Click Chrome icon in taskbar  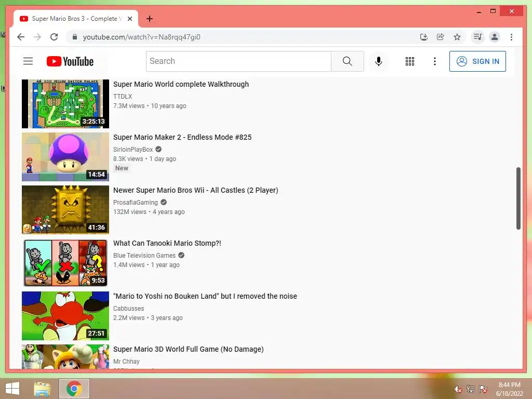click(74, 389)
